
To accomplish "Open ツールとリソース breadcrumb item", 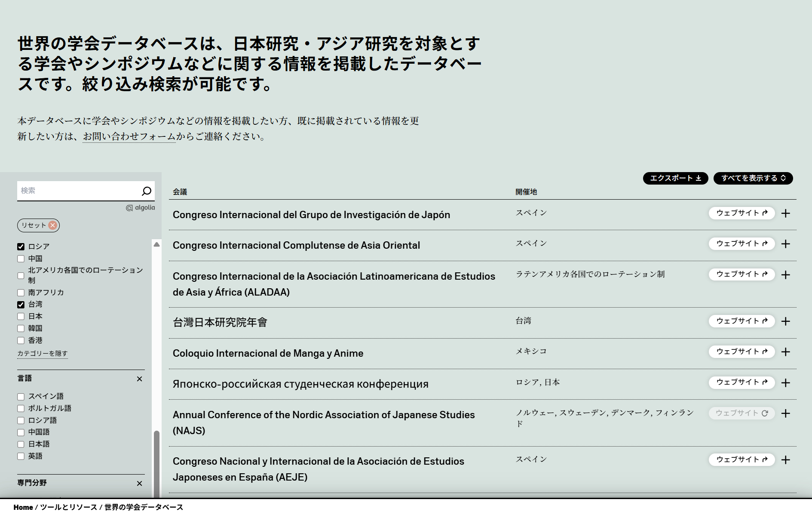I will pyautogui.click(x=68, y=507).
